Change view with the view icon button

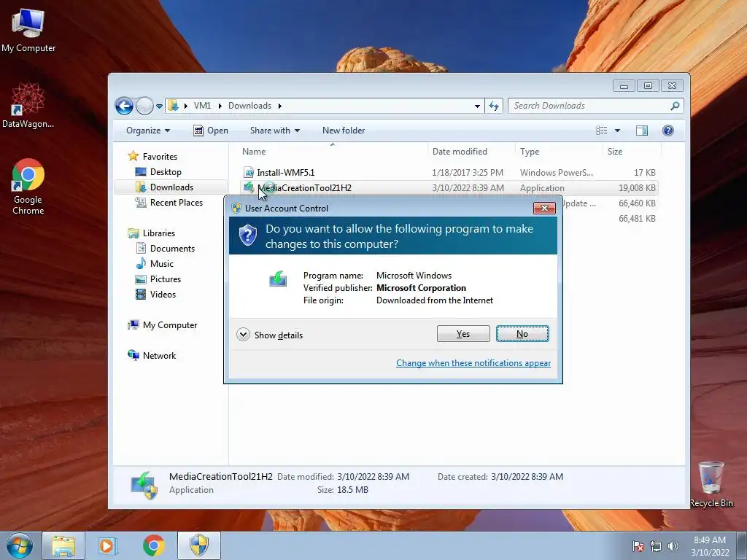pos(602,131)
